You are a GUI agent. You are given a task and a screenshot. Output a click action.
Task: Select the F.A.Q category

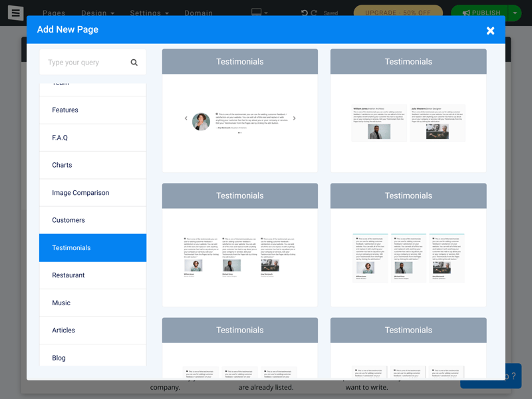tap(92, 138)
